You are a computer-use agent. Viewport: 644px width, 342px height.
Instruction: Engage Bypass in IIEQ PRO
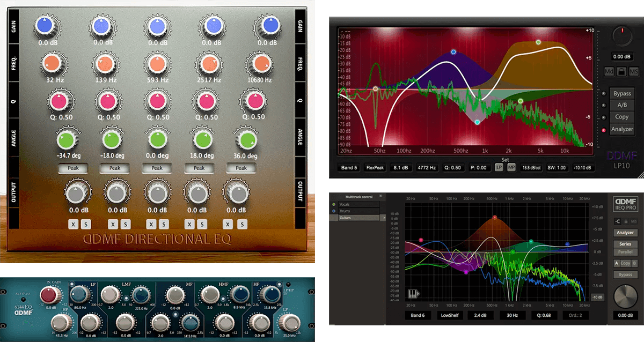[x=625, y=273]
